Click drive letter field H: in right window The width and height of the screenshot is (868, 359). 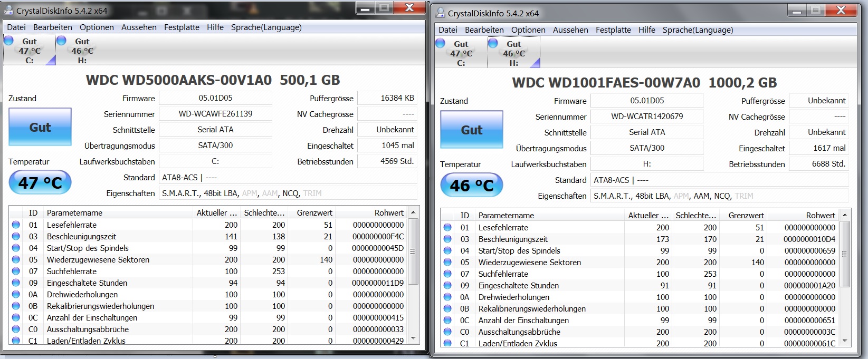647,164
